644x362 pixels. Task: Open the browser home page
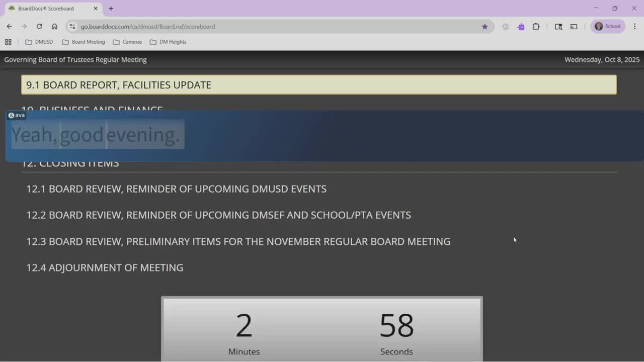[54, 27]
